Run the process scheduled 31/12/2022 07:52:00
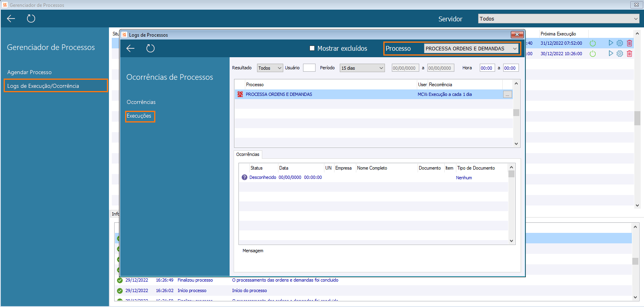644x307 pixels. [611, 43]
